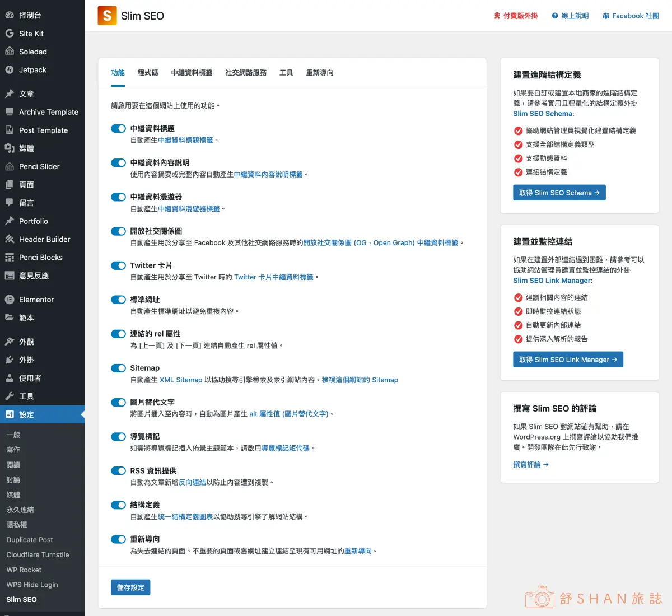672x616 pixels.
Task: Open the 範本 templates folder icon
Action: point(10,318)
